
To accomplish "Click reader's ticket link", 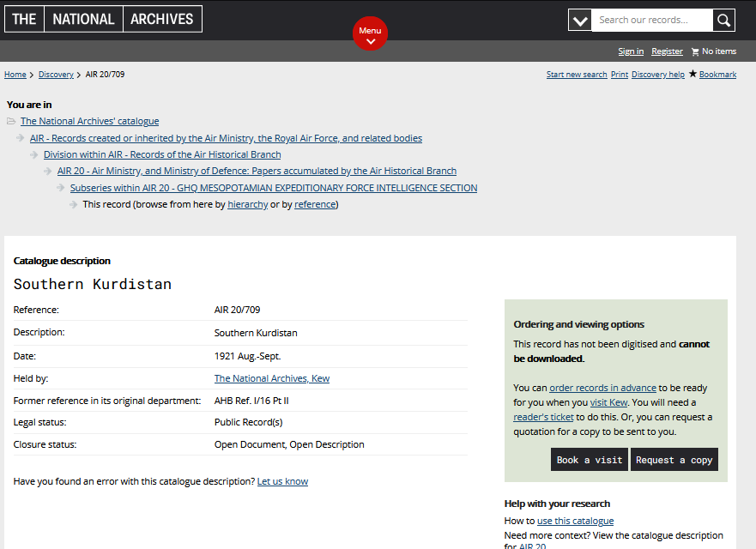I will (x=543, y=417).
